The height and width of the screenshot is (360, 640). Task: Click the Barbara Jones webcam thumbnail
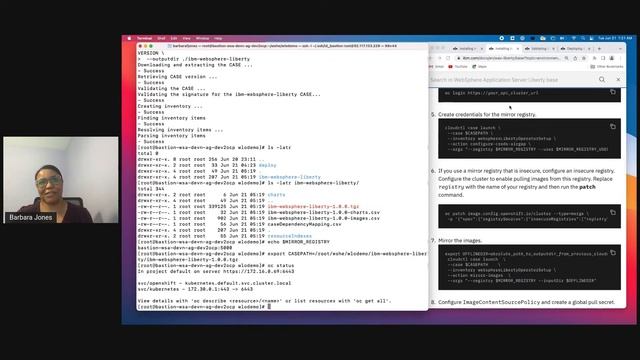[x=61, y=180]
